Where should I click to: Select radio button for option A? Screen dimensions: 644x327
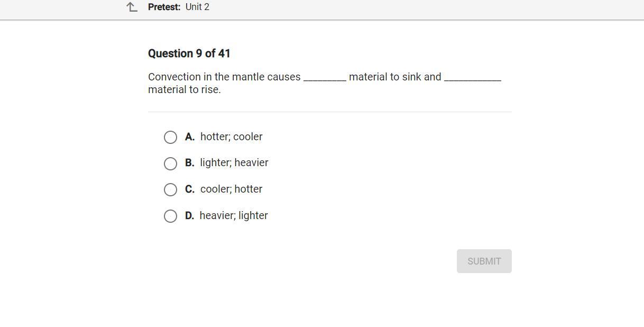point(170,138)
